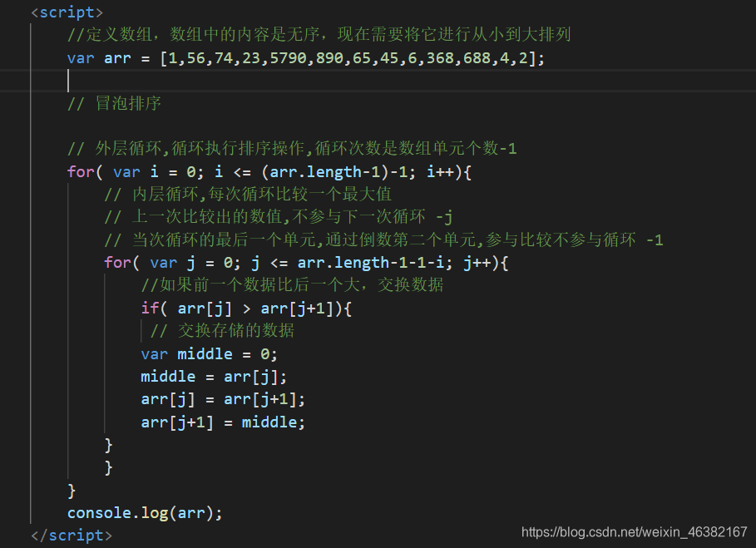
Task: Click the 'j++' increment in inner loop
Action: coord(477,263)
